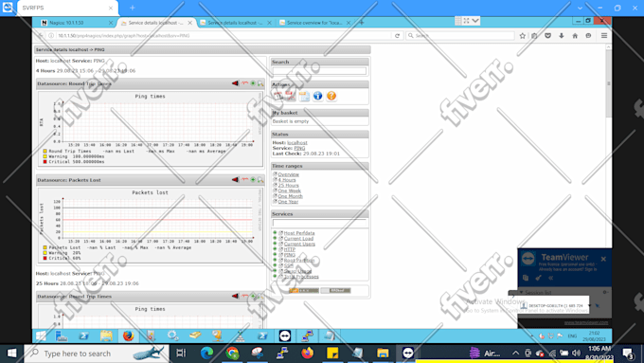Click localhost link in Status panel

tap(297, 143)
